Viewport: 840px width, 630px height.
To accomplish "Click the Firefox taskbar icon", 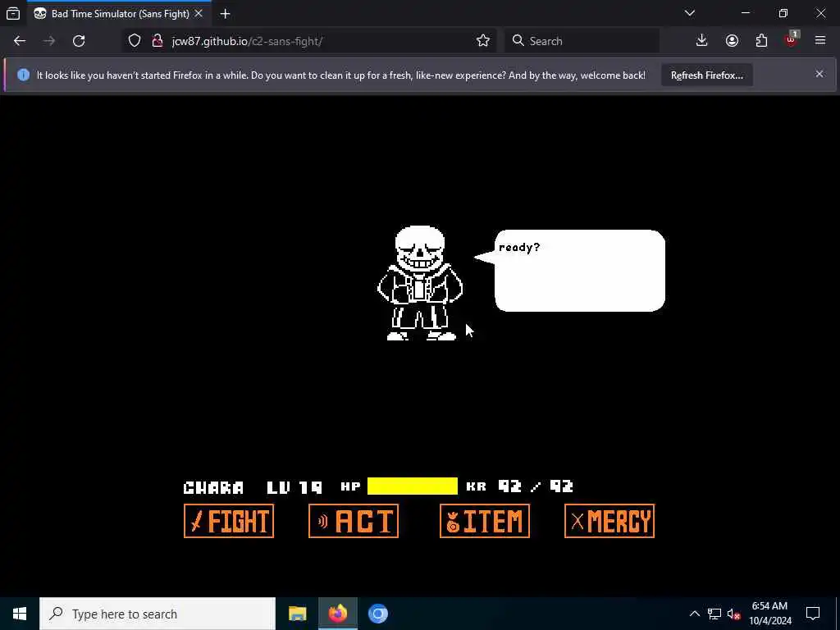I will pos(337,614).
